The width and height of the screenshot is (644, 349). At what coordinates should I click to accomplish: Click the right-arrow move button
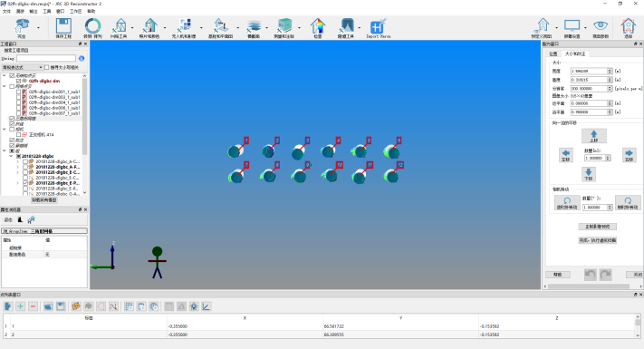[x=629, y=155]
